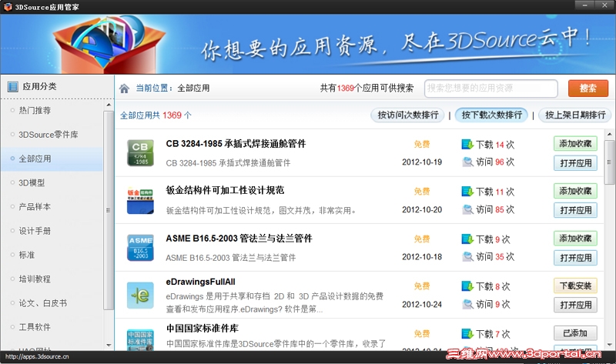Click download icon in 钣金结构件 row
This screenshot has width=616, height=364.
tap(467, 191)
